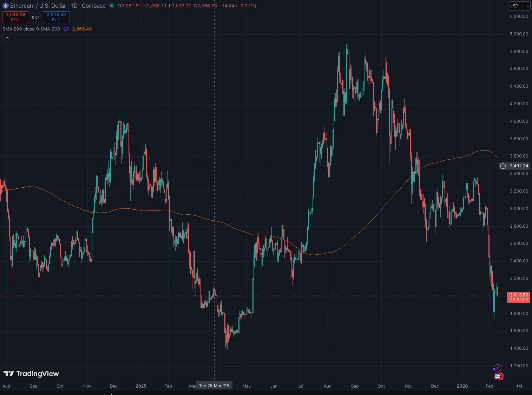Click the 5,200.00 price axis label

point(519,16)
